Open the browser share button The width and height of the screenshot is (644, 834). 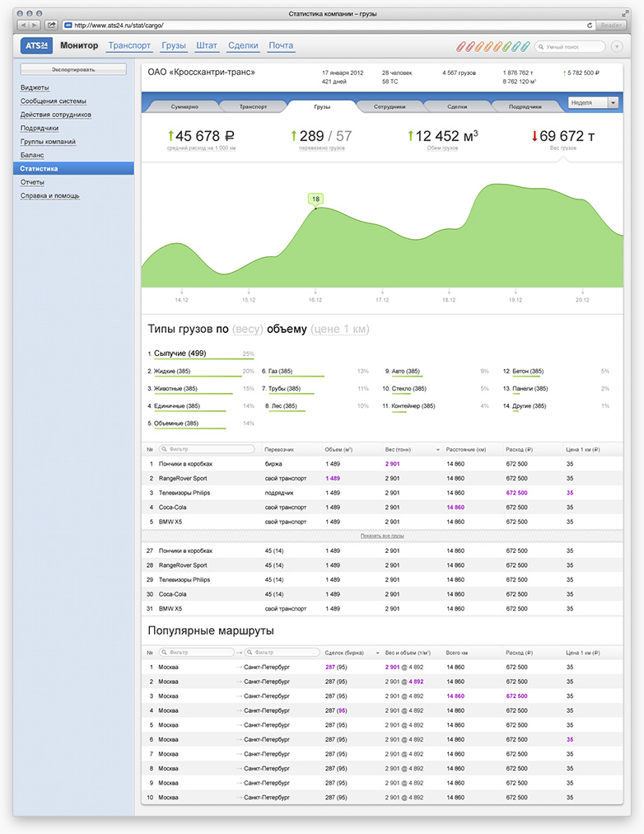52,25
